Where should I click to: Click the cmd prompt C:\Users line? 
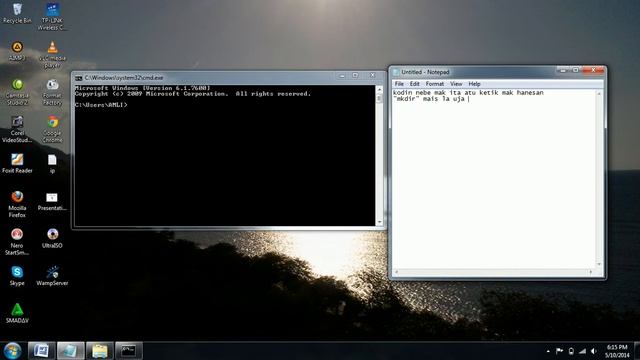click(x=101, y=105)
